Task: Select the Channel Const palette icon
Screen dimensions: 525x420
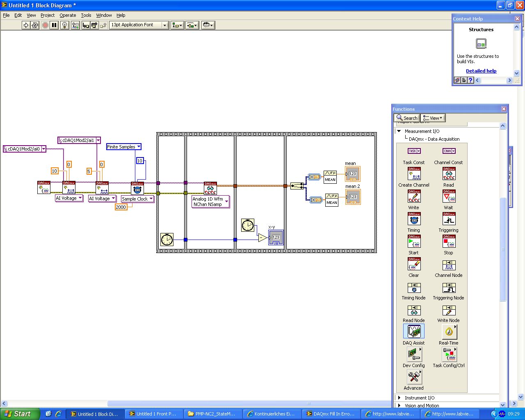Action: point(449,151)
